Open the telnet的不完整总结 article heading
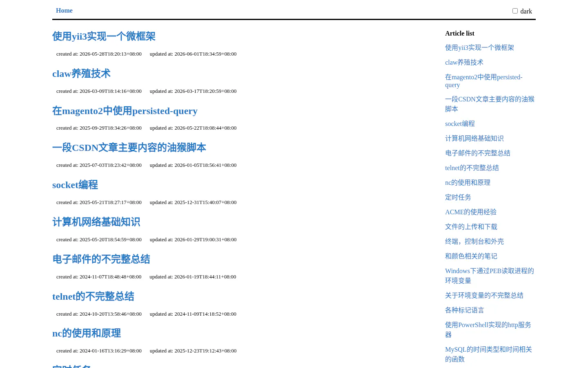 click(93, 296)
